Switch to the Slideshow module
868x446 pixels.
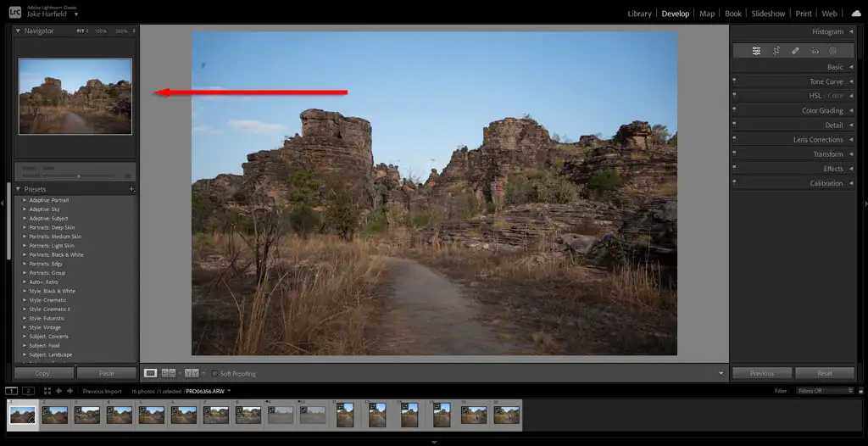(768, 14)
